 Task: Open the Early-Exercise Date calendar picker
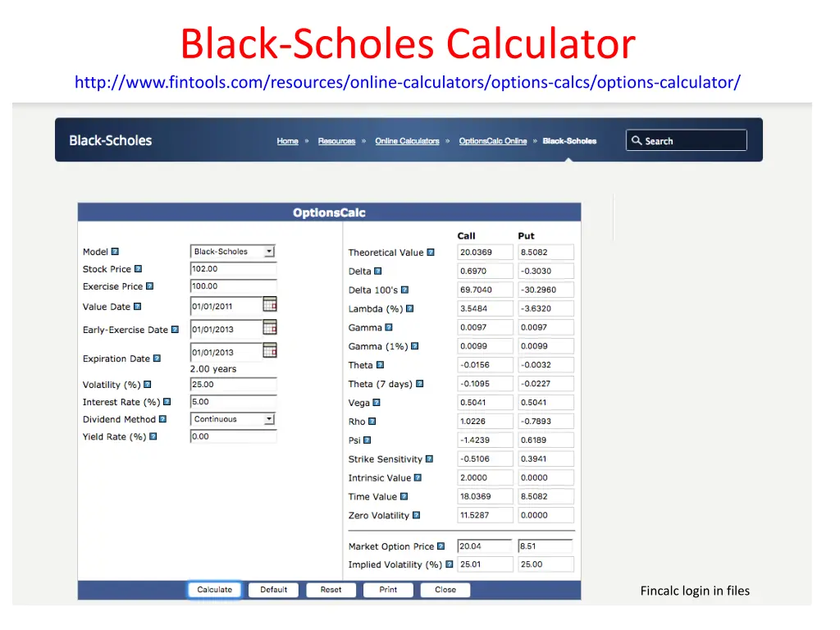point(270,326)
